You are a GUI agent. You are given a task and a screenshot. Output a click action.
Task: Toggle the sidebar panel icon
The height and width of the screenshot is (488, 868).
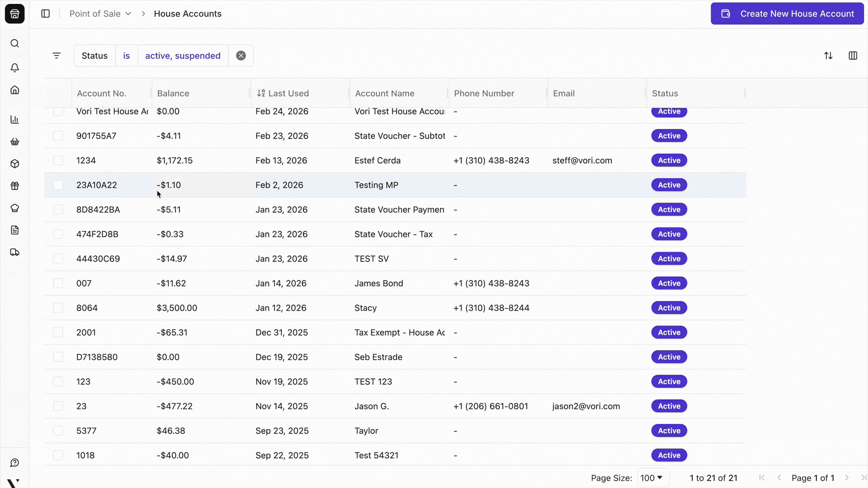click(45, 14)
